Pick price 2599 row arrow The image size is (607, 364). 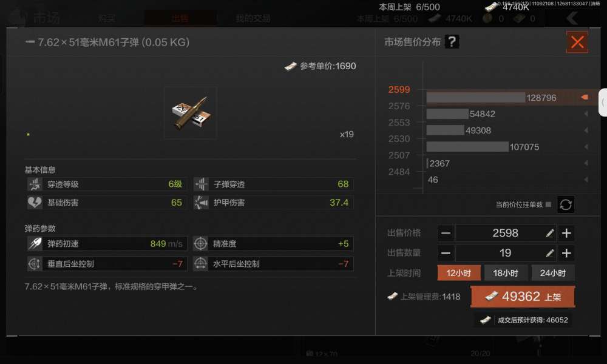[x=585, y=97]
